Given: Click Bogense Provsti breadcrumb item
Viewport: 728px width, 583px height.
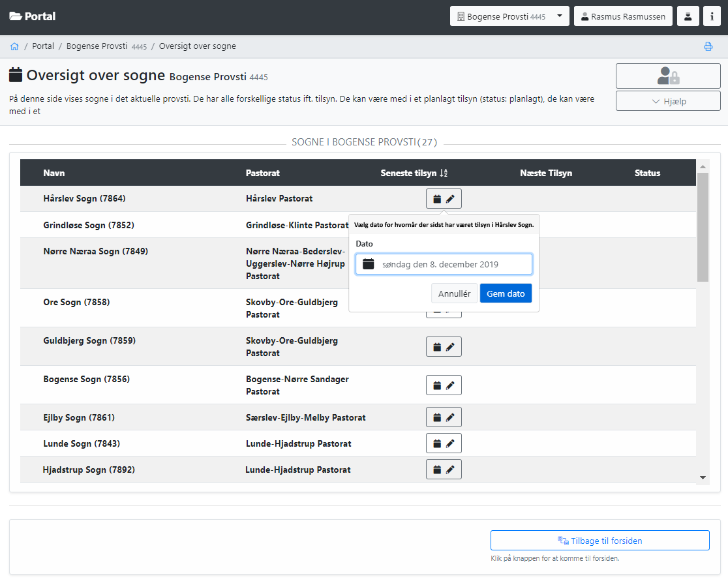Looking at the screenshot, I should tap(106, 46).
